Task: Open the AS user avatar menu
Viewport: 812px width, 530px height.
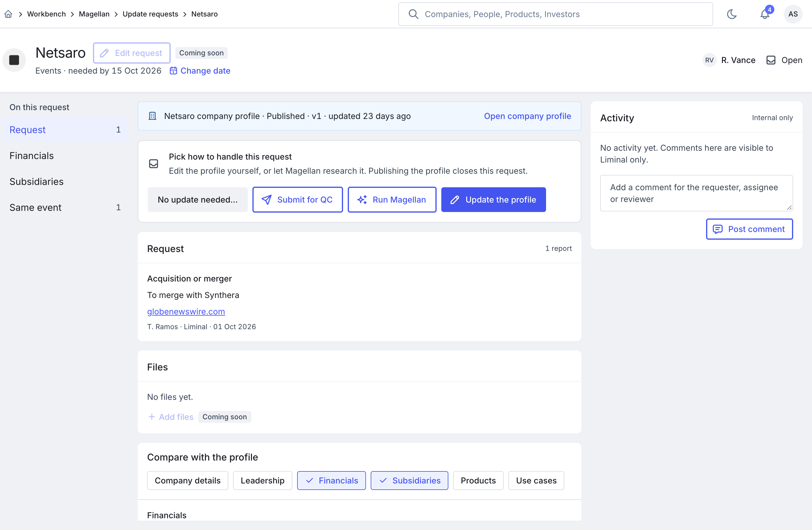Action: pyautogui.click(x=793, y=14)
